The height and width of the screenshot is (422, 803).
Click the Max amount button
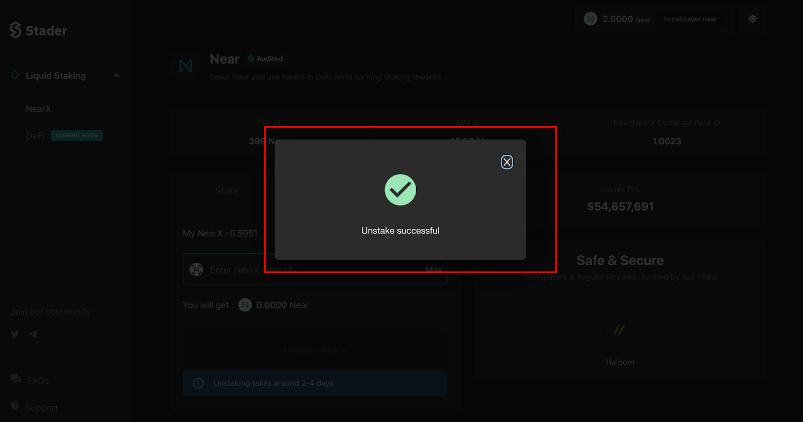(434, 269)
